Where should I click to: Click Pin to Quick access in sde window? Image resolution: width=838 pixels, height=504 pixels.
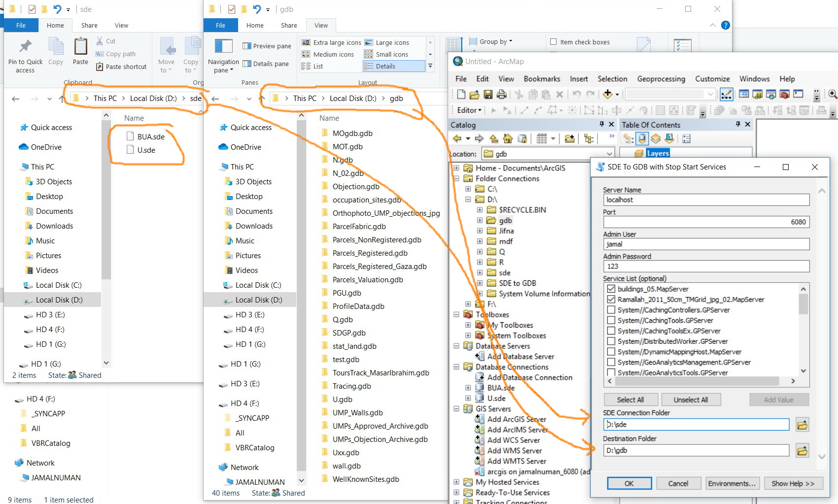coord(26,56)
